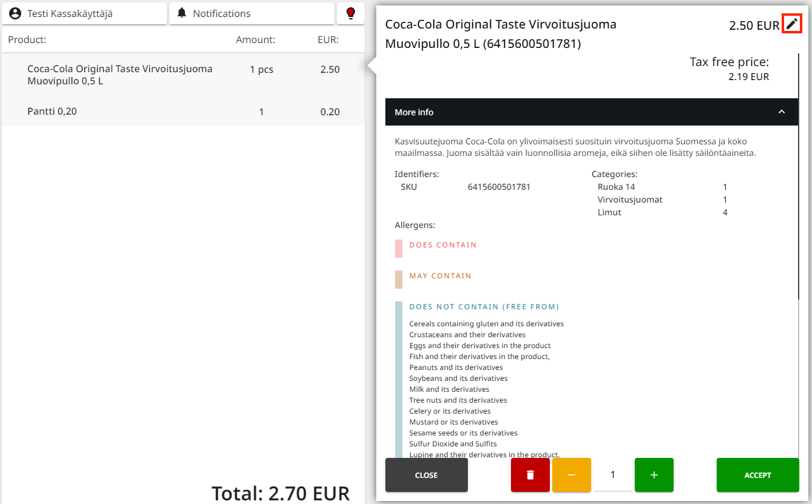Click the DOES NOT CONTAIN (FREE FROM) heading
Viewport: 812px width, 504px height.
[x=484, y=307]
